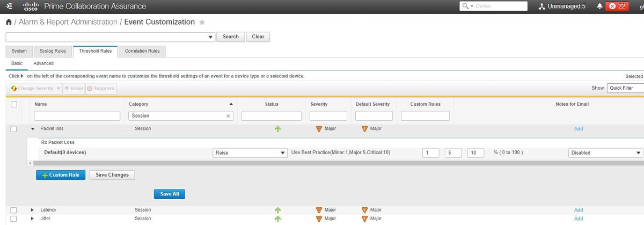Click the Name filter input field
644x225 pixels.
click(77, 116)
